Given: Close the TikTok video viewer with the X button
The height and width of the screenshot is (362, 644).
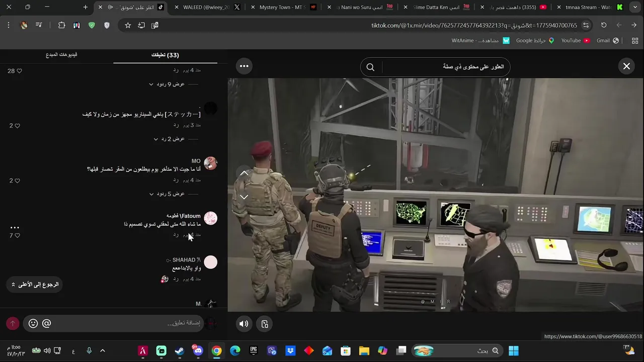Looking at the screenshot, I should 626,66.
